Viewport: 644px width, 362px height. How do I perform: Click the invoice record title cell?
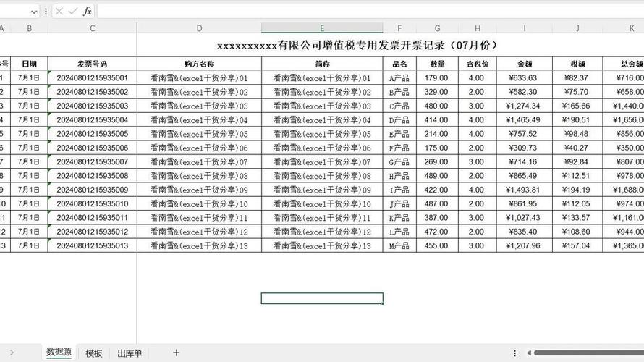(x=357, y=45)
